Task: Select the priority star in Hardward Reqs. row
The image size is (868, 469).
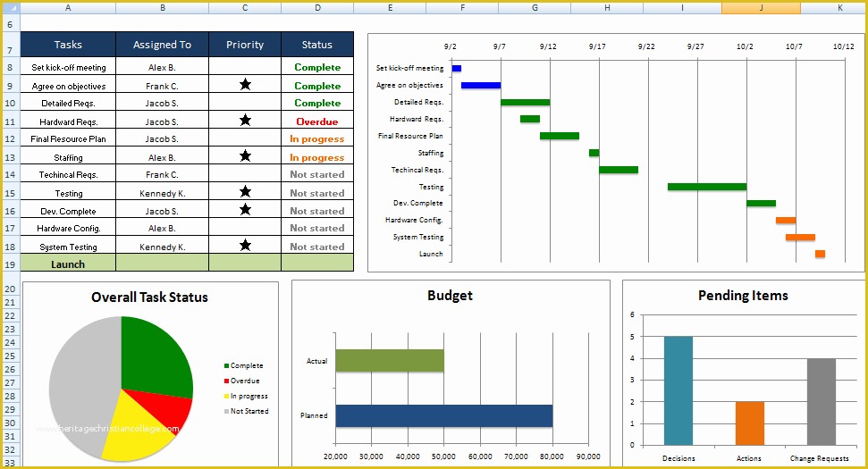Action: pos(245,120)
